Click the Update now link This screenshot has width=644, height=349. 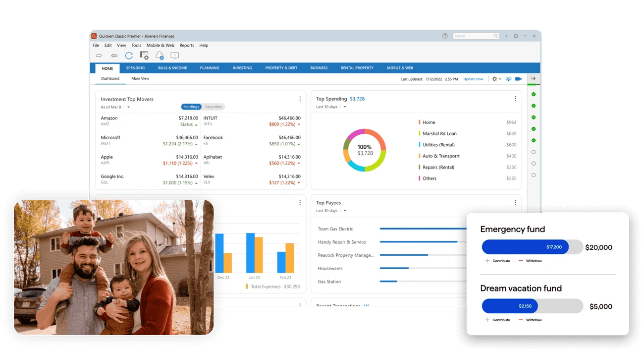point(473,79)
